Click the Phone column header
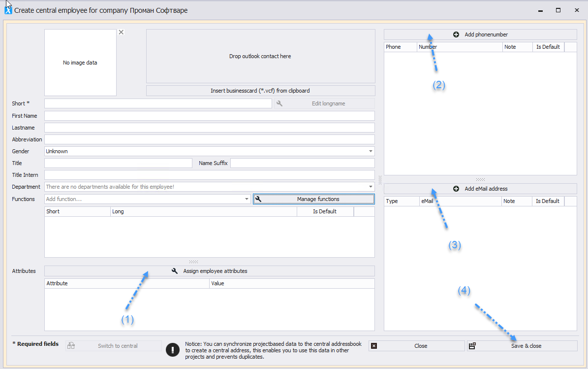The height and width of the screenshot is (369, 588). click(401, 47)
